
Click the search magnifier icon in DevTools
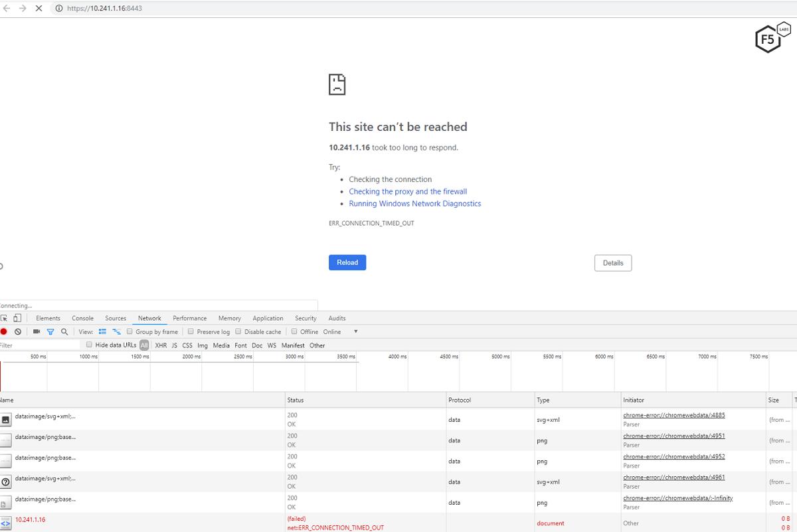click(64, 331)
